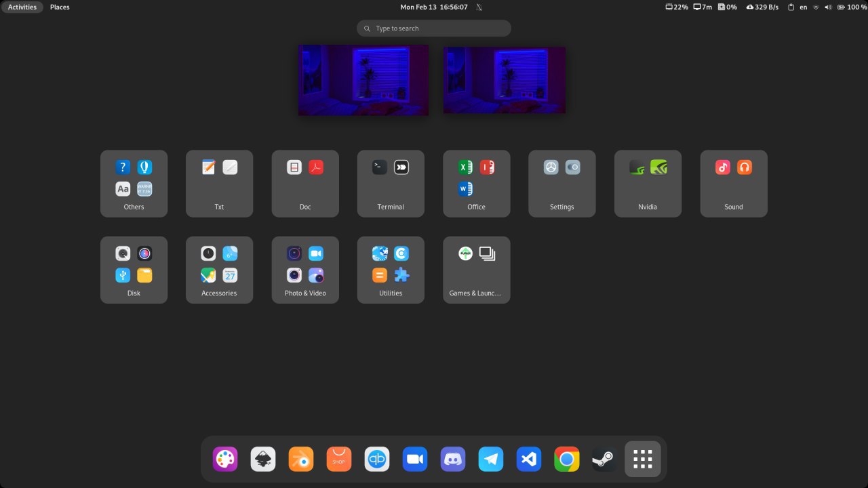868x488 pixels.
Task: Open the en keyboard layout menu
Action: pyautogui.click(x=804, y=7)
